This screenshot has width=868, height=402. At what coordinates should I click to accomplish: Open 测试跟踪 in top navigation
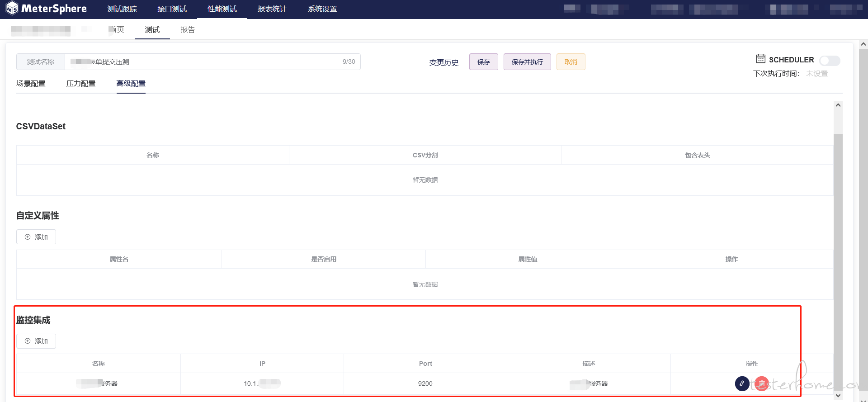[x=122, y=9]
